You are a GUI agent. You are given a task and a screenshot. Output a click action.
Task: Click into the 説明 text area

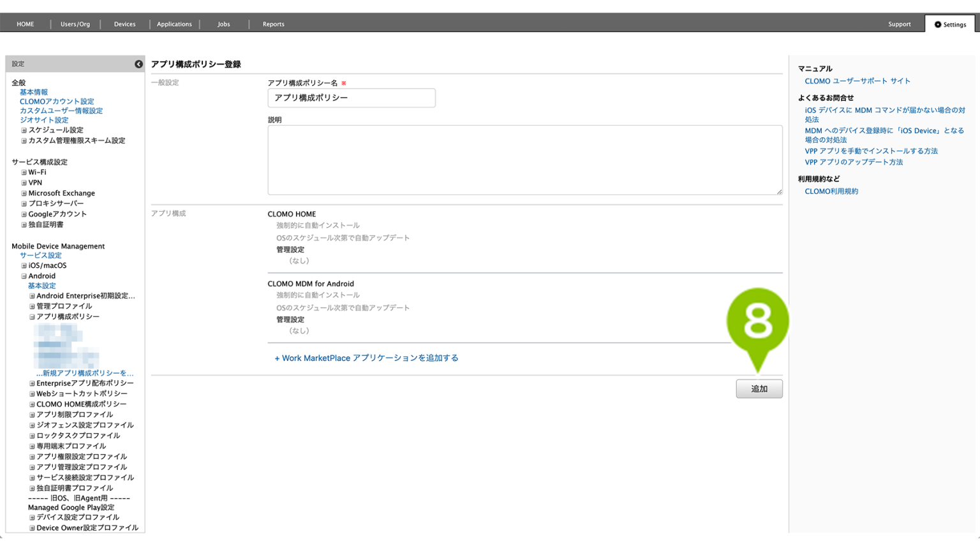(525, 160)
